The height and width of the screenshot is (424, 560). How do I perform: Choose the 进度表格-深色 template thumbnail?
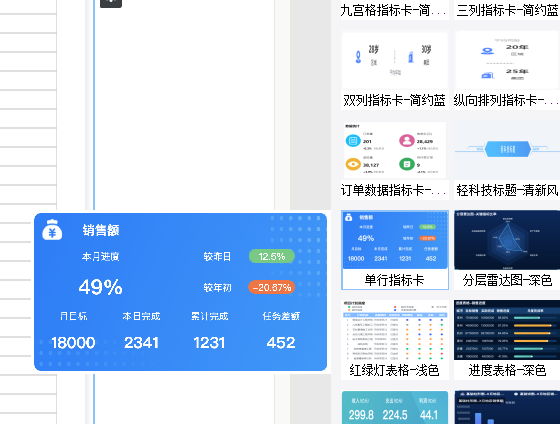(507, 330)
